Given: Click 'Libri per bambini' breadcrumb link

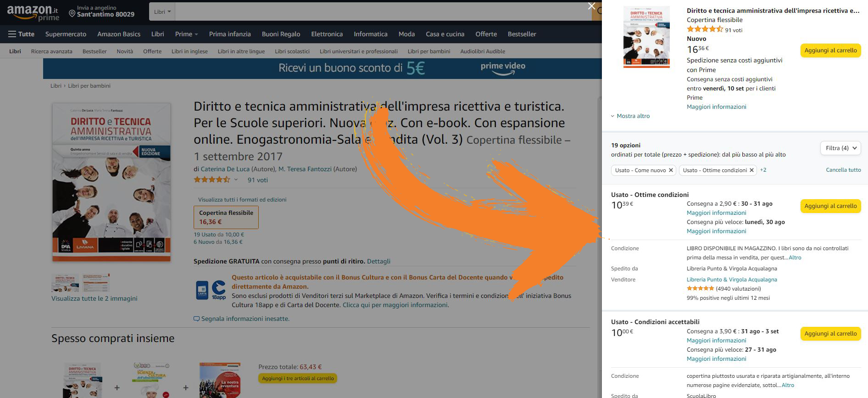Looking at the screenshot, I should 89,86.
